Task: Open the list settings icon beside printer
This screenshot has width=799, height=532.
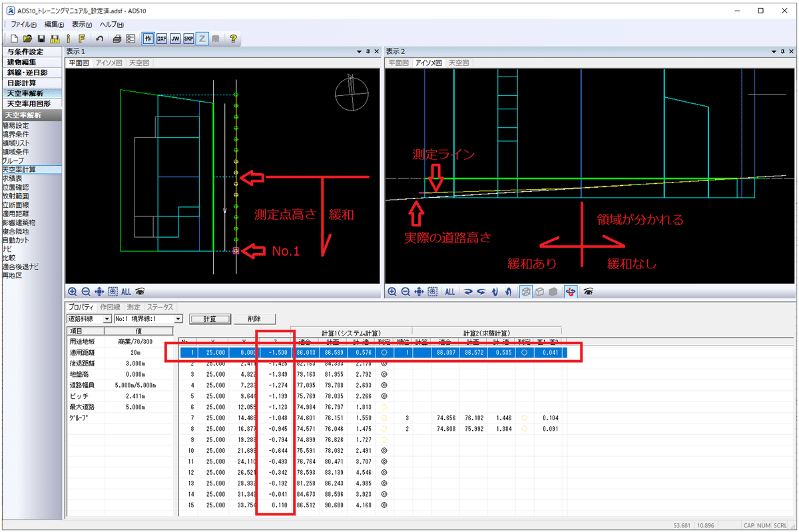Action: coord(131,39)
